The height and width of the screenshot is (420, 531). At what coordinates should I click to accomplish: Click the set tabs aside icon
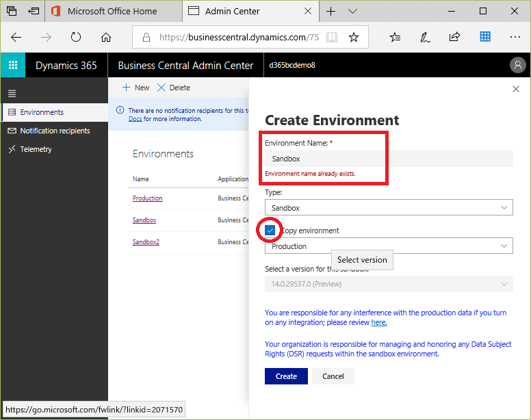point(34,11)
